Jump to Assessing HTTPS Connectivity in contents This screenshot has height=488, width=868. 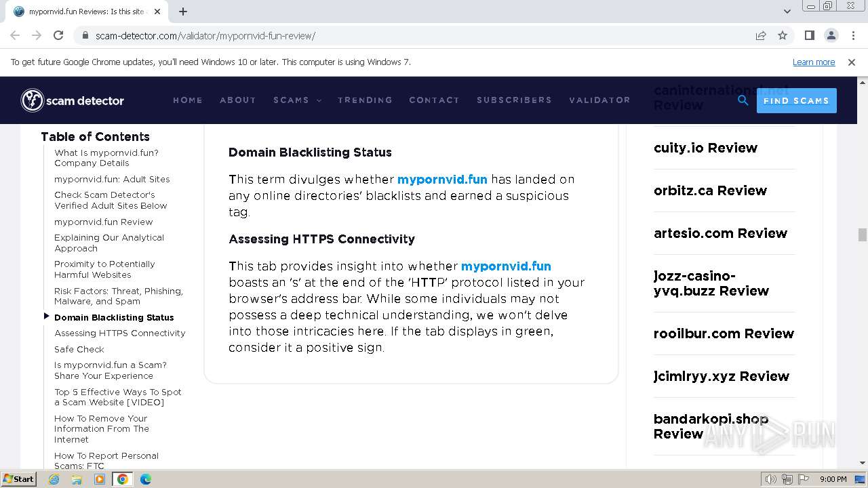pos(120,333)
